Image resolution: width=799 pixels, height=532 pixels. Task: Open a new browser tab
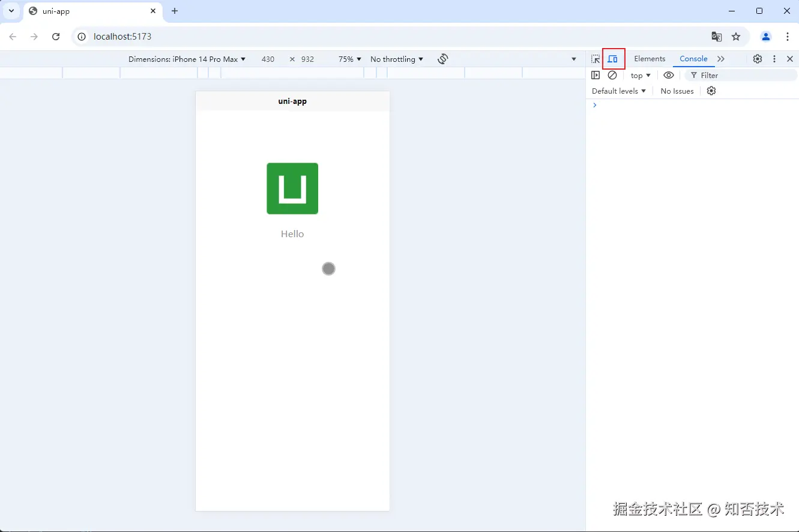click(x=175, y=11)
